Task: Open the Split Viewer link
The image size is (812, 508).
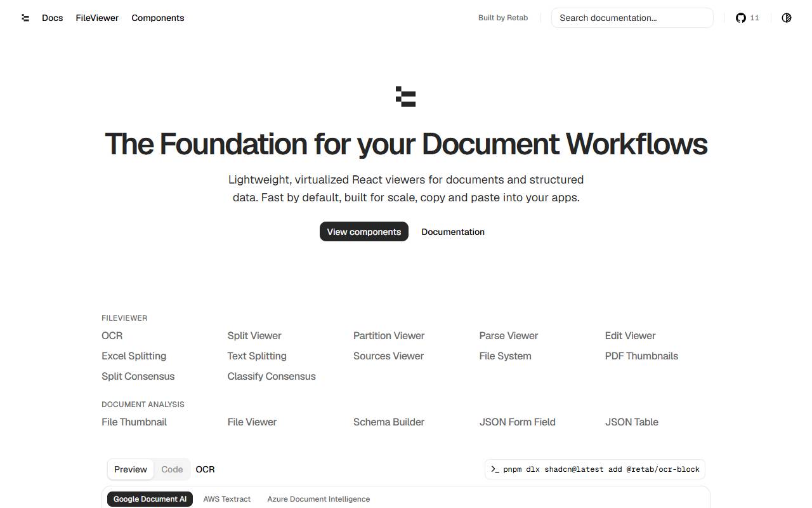Action: click(x=254, y=335)
